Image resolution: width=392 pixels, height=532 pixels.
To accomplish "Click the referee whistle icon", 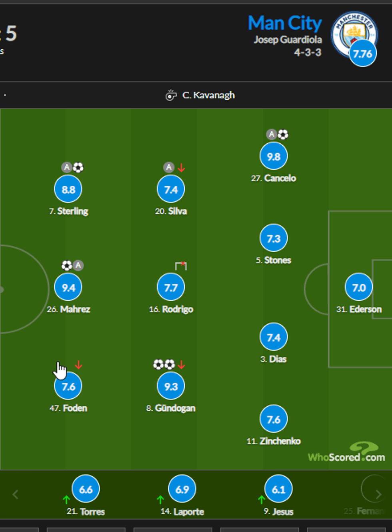I will [x=171, y=95].
